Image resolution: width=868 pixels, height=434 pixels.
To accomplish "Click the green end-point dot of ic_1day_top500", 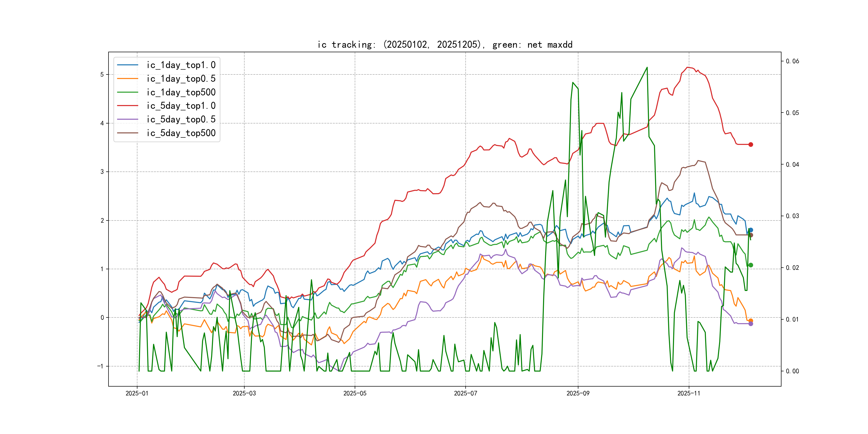I will [x=750, y=265].
